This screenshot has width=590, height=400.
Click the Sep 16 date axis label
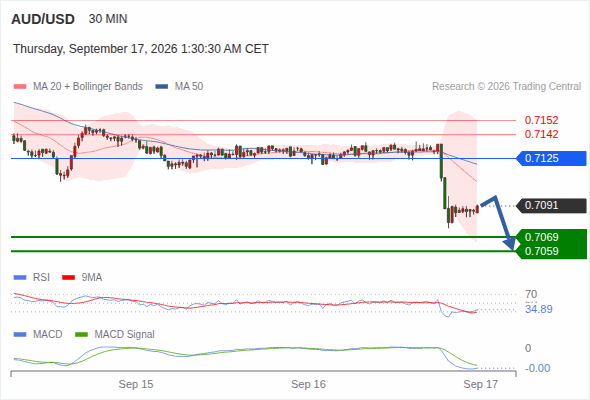tap(309, 384)
